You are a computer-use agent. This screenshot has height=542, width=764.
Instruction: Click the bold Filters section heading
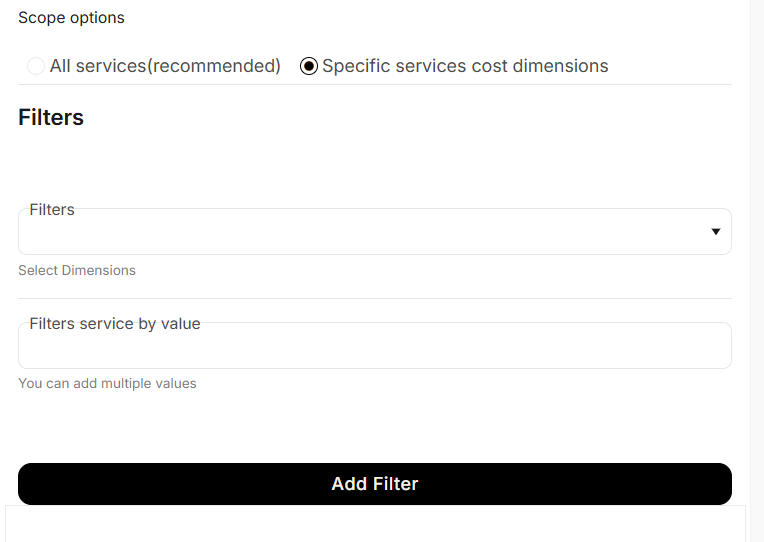pos(51,117)
